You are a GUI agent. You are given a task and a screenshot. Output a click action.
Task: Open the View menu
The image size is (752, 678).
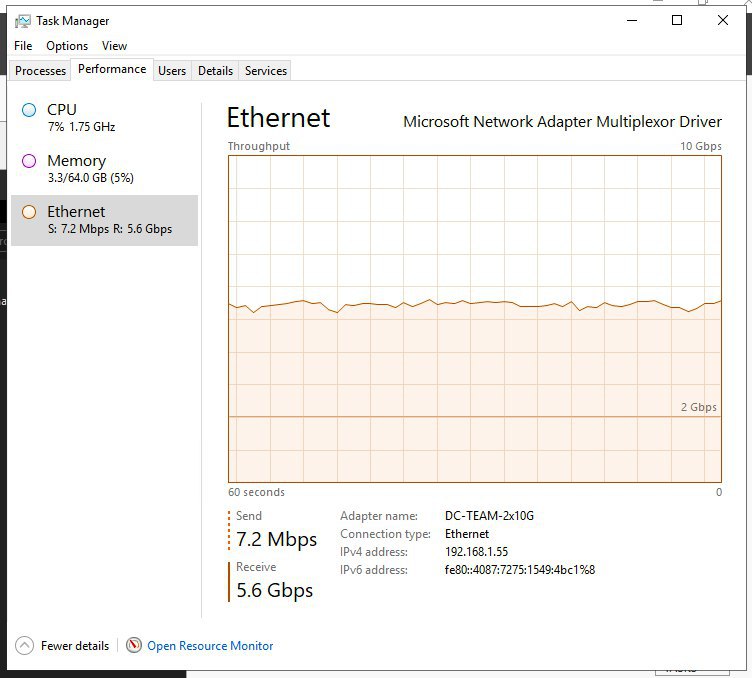(114, 46)
